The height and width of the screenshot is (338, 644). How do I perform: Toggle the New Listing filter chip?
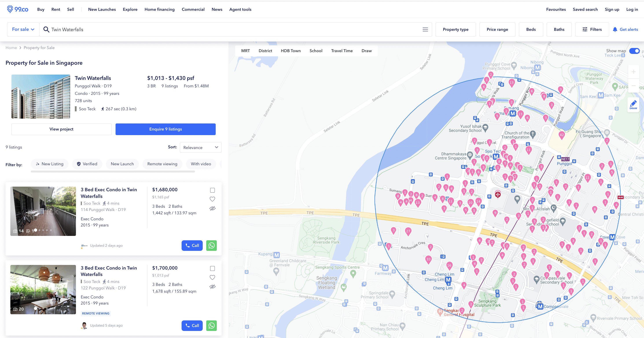(x=50, y=164)
